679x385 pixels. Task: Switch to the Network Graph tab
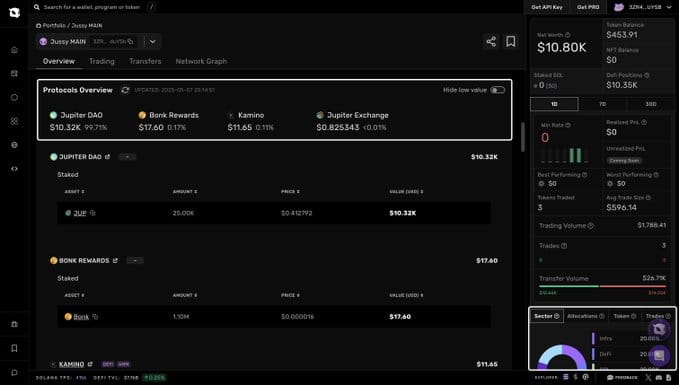201,61
